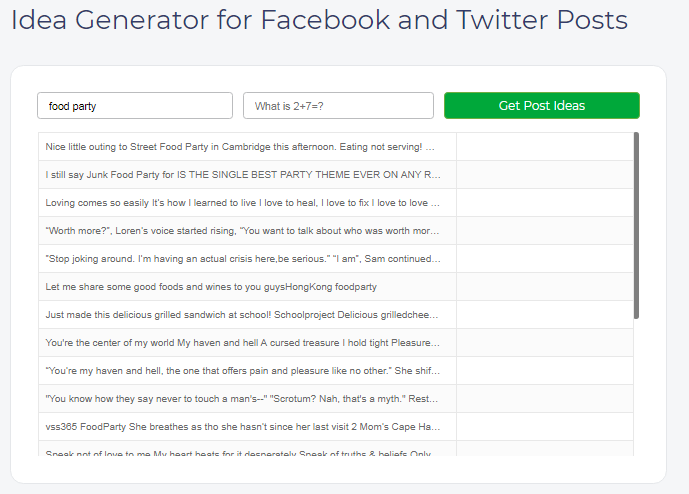Focus the food party keyword input
The width and height of the screenshot is (689, 494).
pyautogui.click(x=135, y=105)
